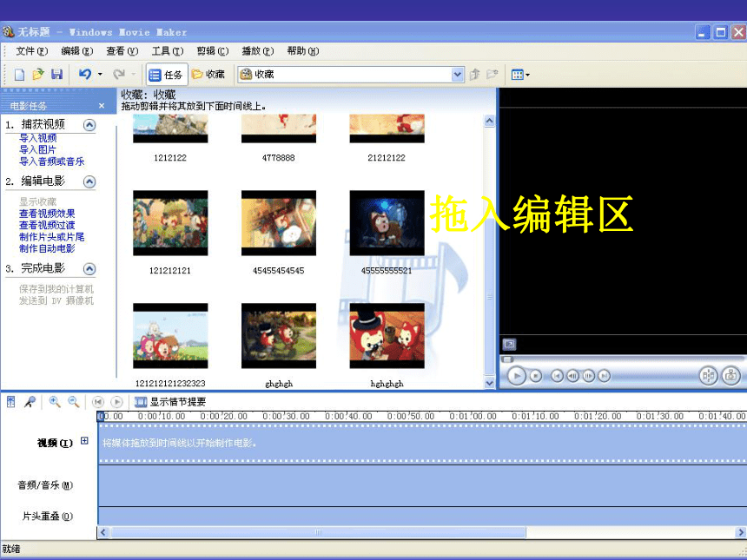Open the 文件 menu
This screenshot has width=747, height=560.
[32, 51]
